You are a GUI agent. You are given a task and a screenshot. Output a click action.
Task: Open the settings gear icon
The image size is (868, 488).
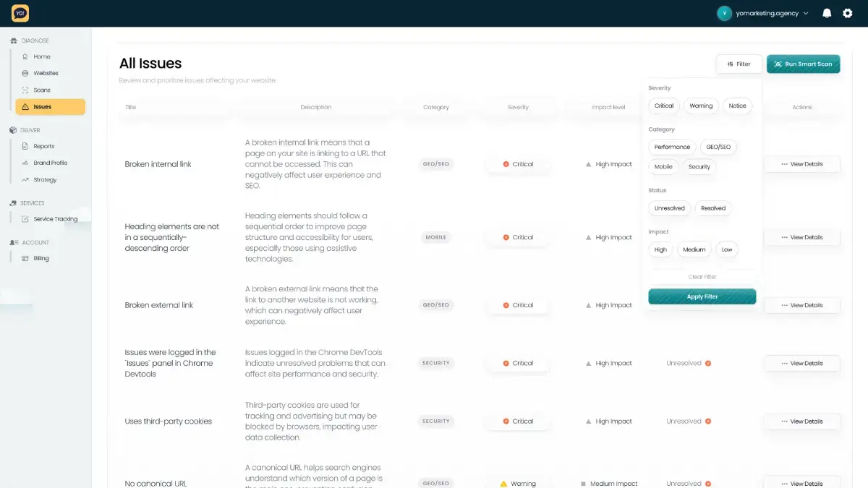[848, 13]
